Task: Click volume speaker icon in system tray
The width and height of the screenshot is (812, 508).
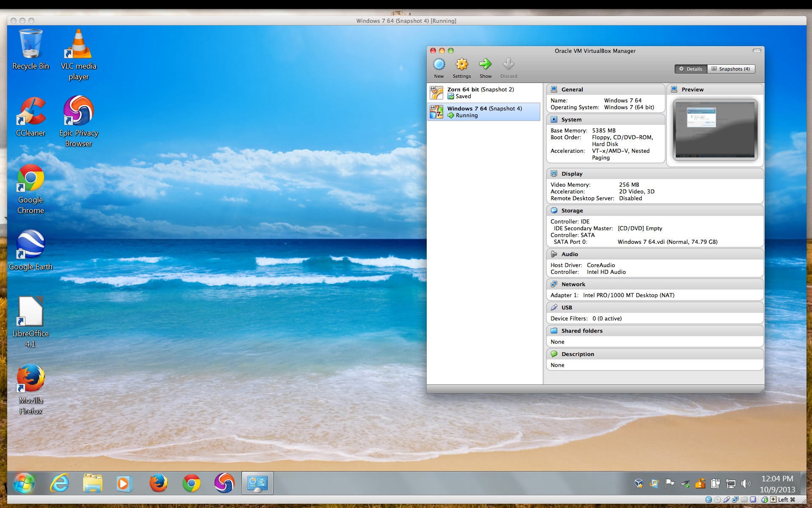Action: [746, 483]
